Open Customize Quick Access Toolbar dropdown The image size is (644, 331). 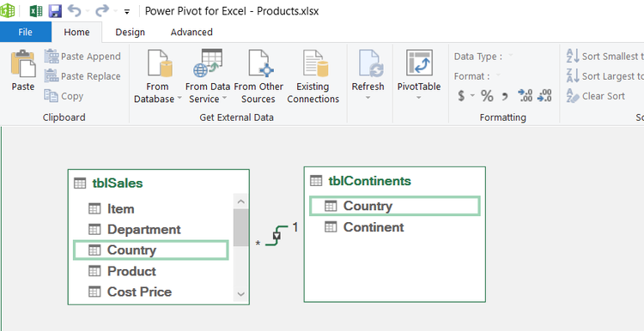coord(126,12)
